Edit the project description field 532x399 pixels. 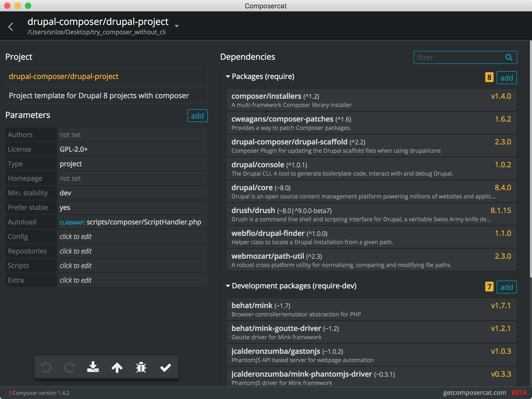pos(107,96)
